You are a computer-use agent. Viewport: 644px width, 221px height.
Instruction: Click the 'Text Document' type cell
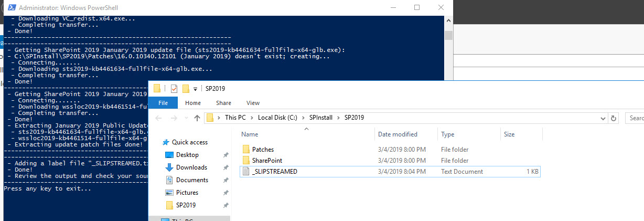click(x=462, y=171)
